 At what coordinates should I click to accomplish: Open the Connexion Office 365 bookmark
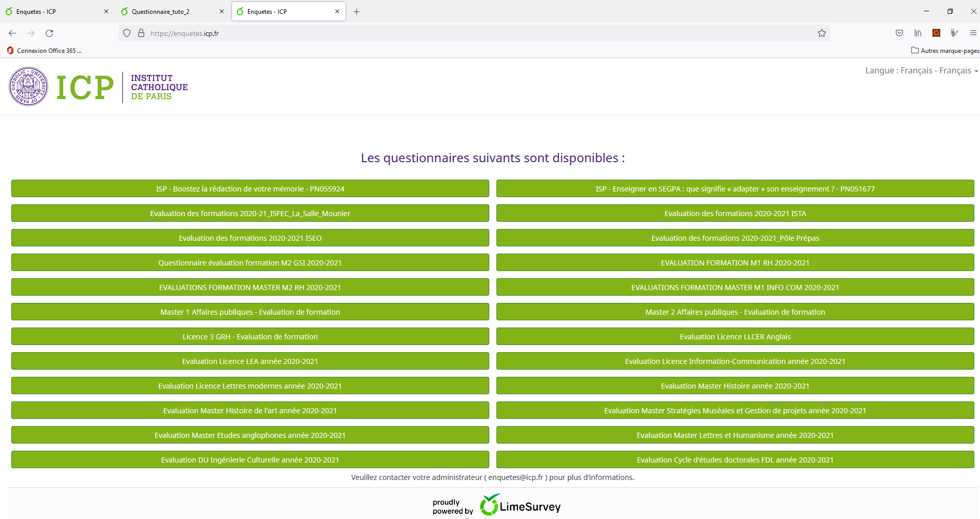pos(44,50)
